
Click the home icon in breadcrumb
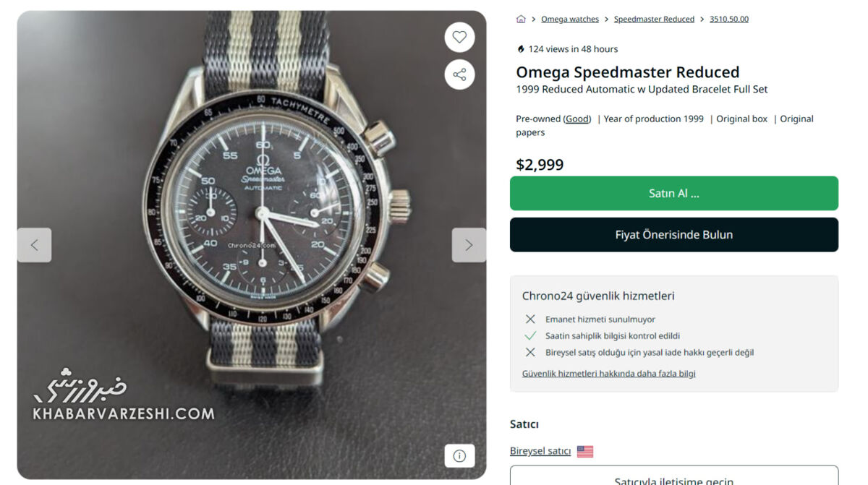521,20
